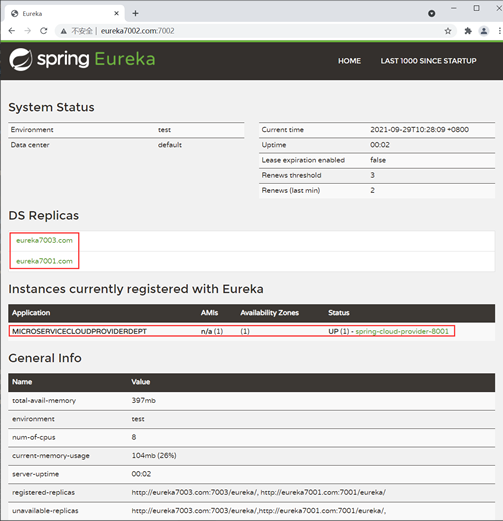The image size is (503, 521).
Task: Bookmark this page with the star icon
Action: tap(448, 31)
